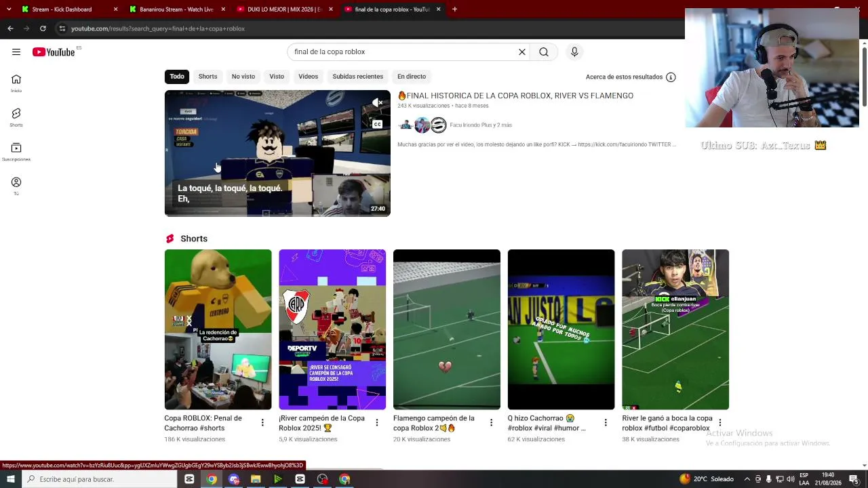Unmute the video preview
The height and width of the screenshot is (488, 868).
(378, 103)
